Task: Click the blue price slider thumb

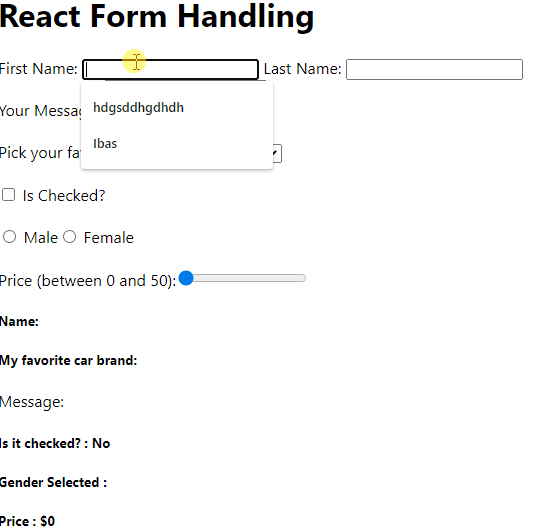Action: click(x=186, y=278)
